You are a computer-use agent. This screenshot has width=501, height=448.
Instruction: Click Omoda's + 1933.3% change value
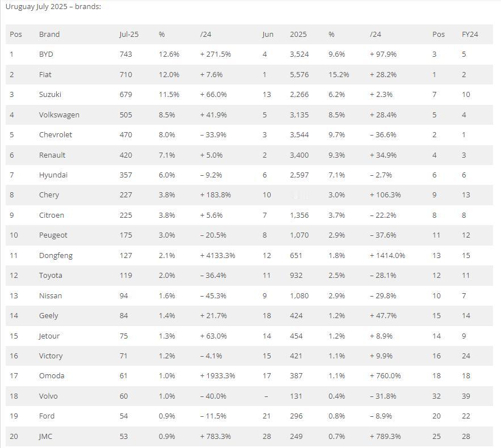217,375
